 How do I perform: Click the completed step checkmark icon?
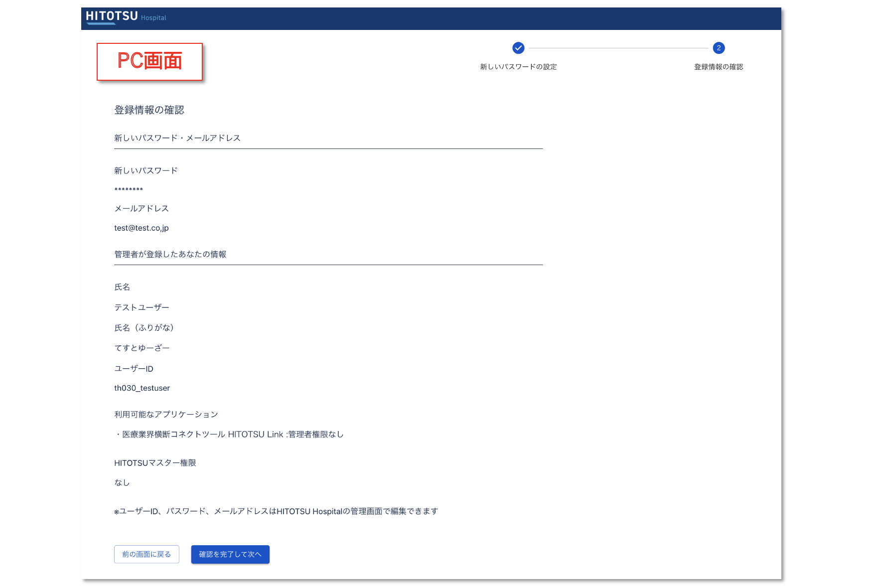tap(518, 48)
